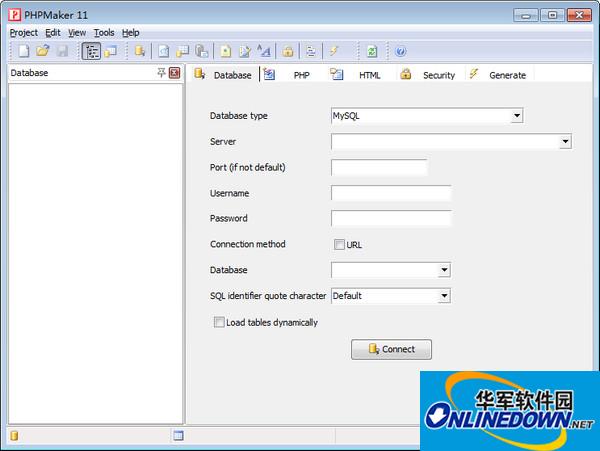Open help with the blue question icon

[400, 51]
